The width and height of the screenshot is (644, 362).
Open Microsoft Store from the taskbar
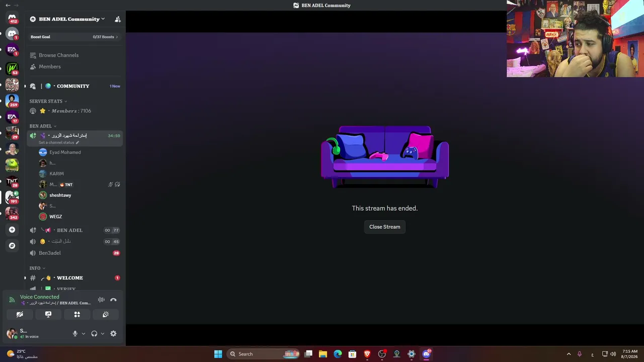[x=352, y=354]
